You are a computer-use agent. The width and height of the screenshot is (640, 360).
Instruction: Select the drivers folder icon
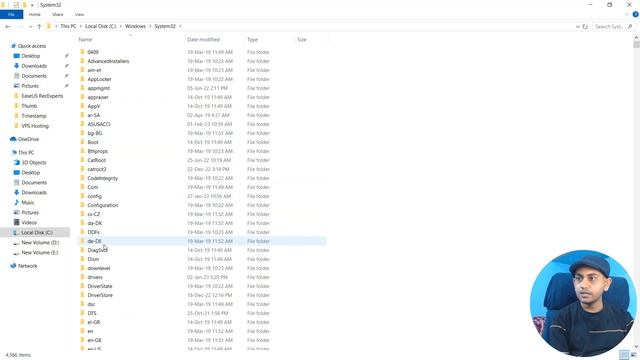click(82, 277)
